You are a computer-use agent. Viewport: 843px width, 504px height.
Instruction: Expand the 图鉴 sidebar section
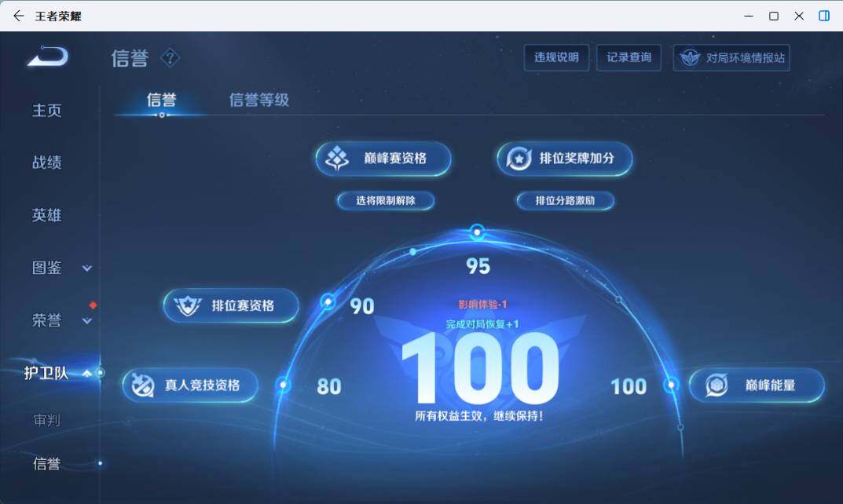[x=87, y=268]
